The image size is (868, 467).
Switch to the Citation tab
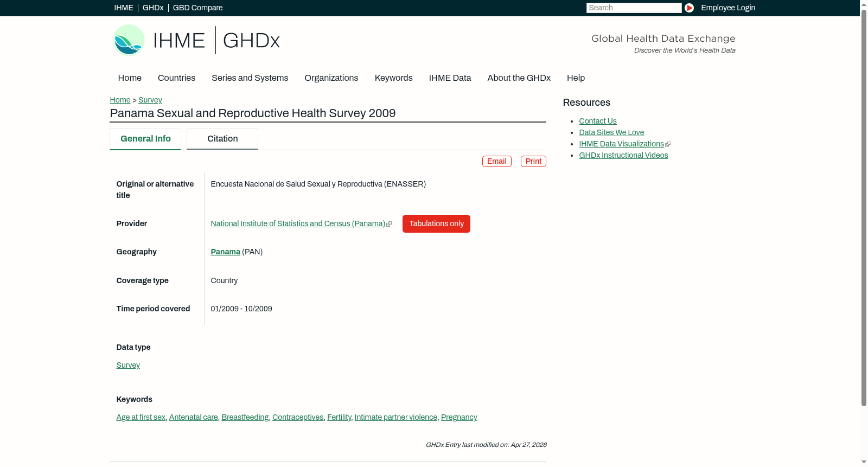point(222,139)
